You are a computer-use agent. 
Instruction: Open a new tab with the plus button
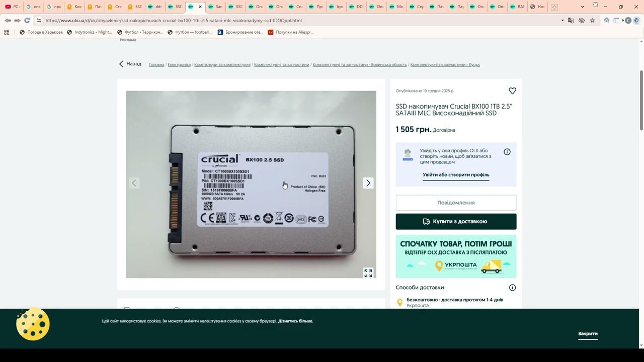point(554,7)
